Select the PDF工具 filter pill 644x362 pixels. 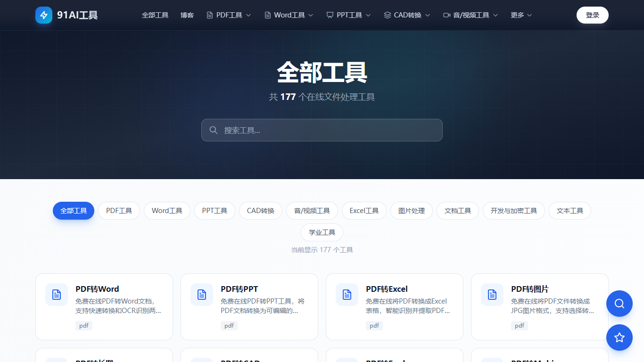click(x=119, y=211)
